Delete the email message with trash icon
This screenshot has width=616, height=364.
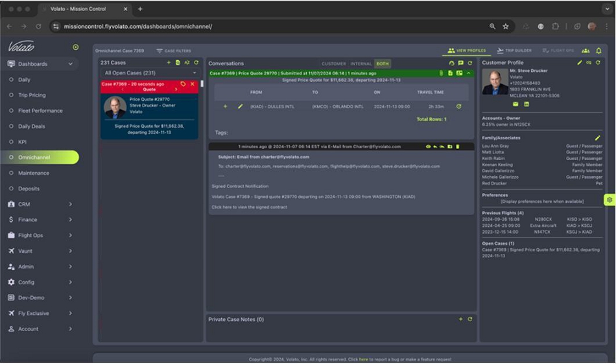click(457, 147)
